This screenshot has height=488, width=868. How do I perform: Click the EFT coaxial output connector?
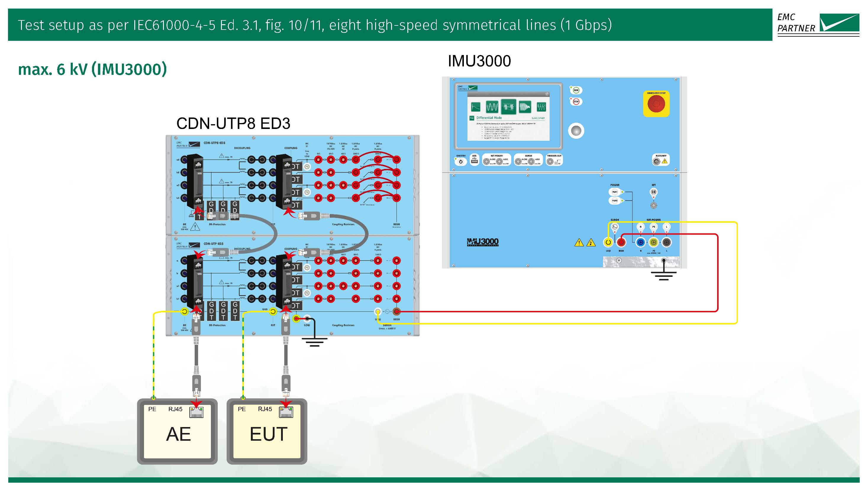coord(653,205)
